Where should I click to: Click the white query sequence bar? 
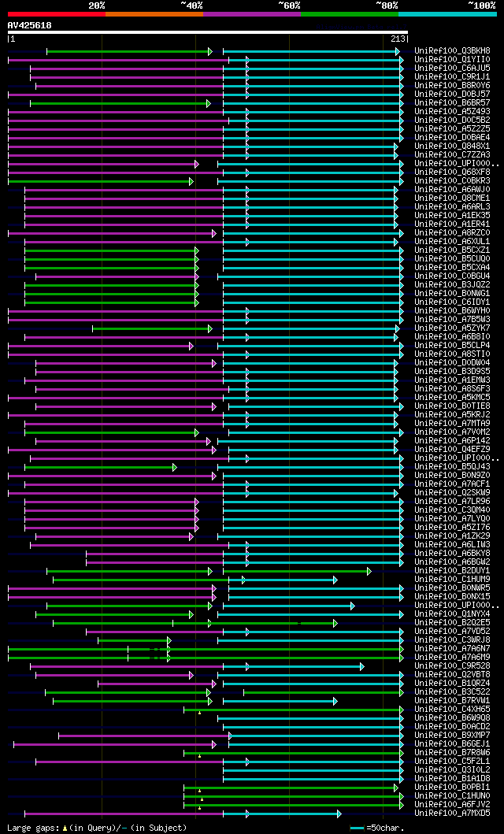(x=208, y=32)
